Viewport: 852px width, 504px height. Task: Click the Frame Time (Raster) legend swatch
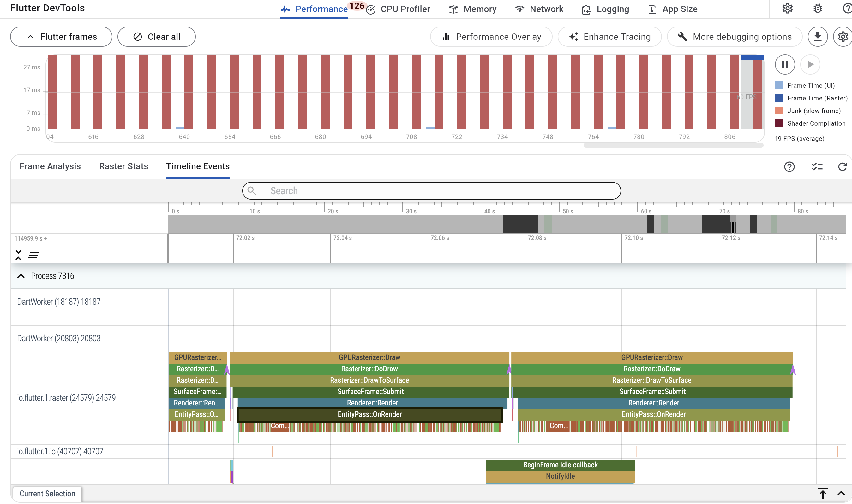point(778,98)
